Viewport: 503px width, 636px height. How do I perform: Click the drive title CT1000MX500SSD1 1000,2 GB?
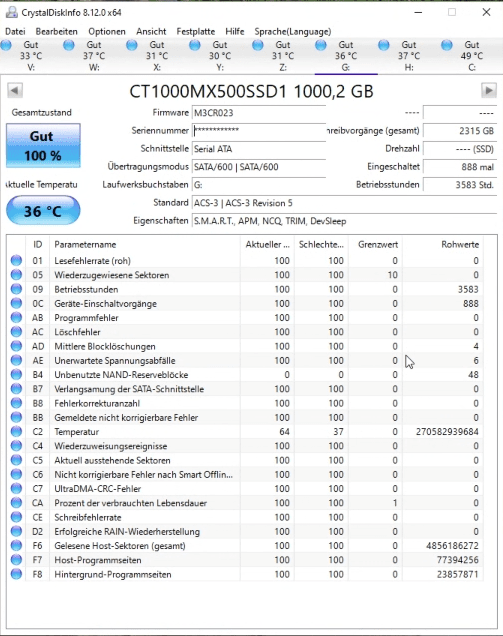click(x=251, y=91)
